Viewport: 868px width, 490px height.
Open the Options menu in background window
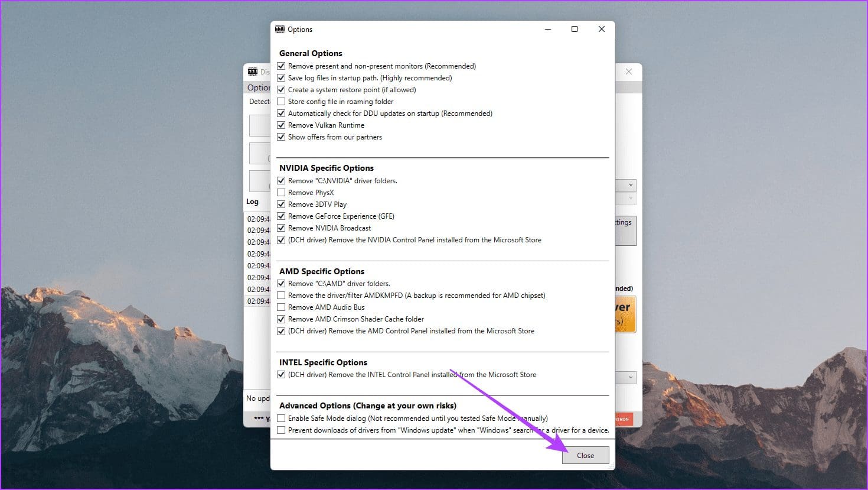tap(258, 87)
